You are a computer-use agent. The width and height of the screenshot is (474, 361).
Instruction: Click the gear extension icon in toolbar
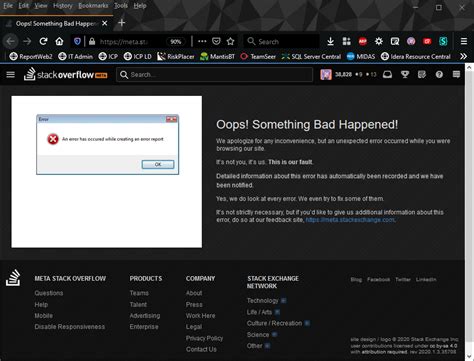379,41
